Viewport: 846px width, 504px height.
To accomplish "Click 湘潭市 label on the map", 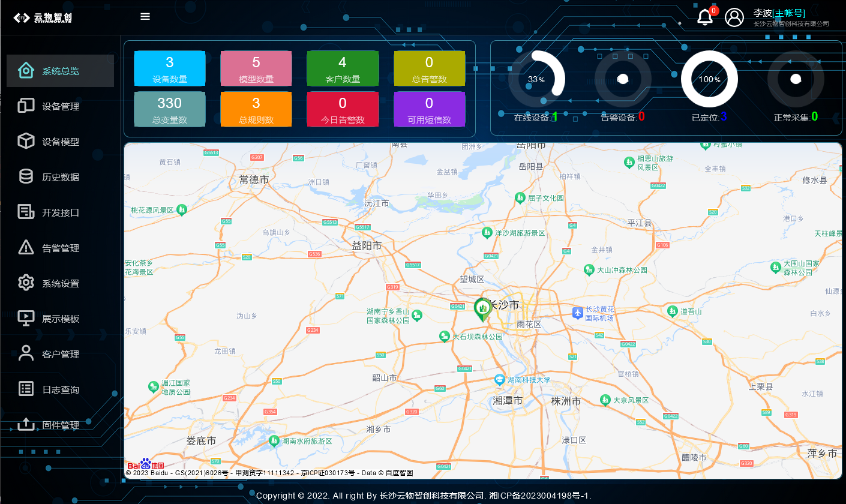I will 508,401.
